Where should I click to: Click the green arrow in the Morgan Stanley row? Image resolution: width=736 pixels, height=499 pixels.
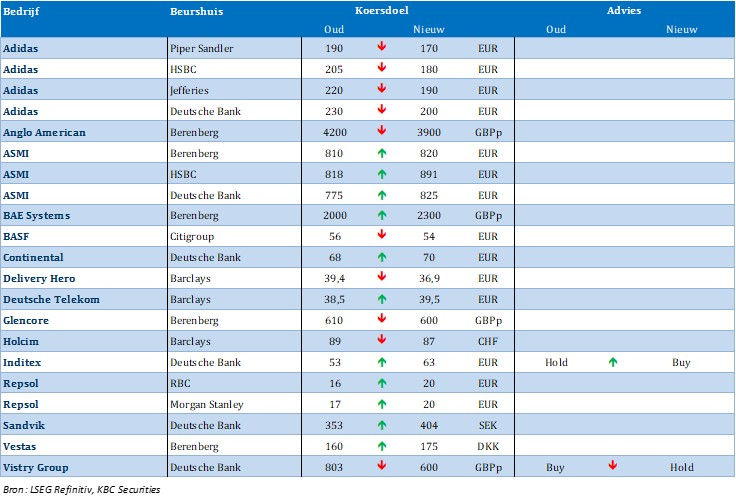point(381,404)
